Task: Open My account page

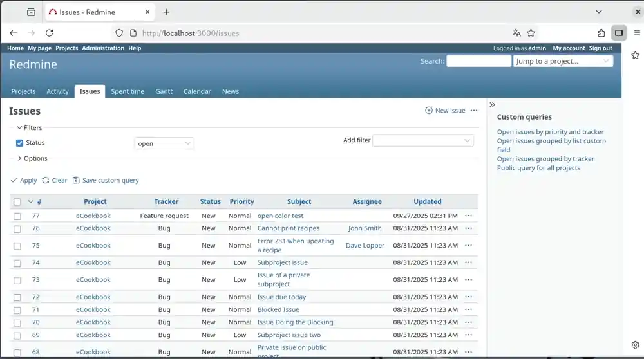Action: 569,48
